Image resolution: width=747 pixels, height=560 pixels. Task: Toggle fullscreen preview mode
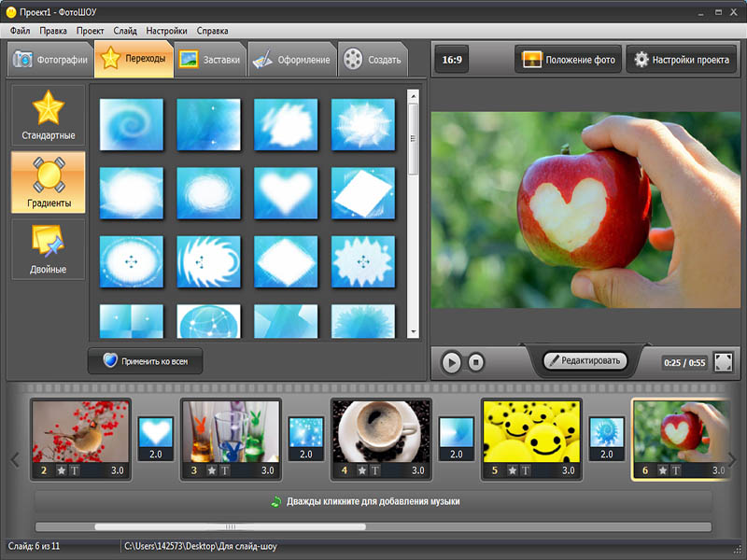click(x=724, y=362)
